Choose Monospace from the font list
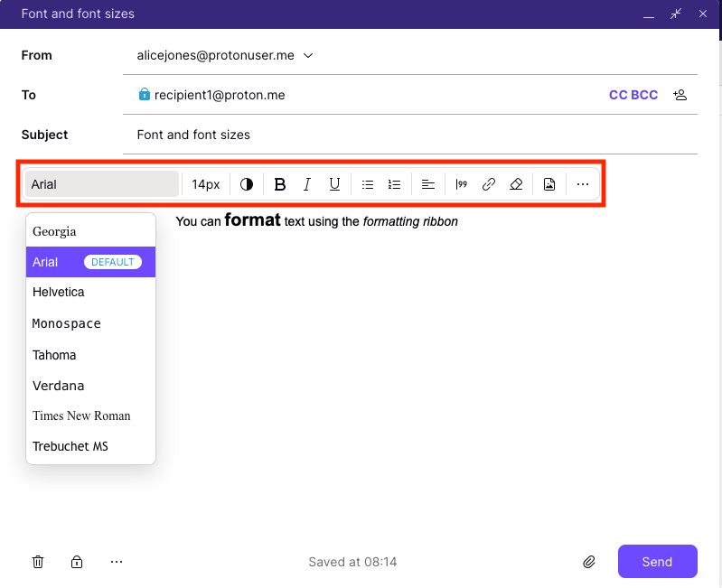722x588 pixels. [90, 323]
